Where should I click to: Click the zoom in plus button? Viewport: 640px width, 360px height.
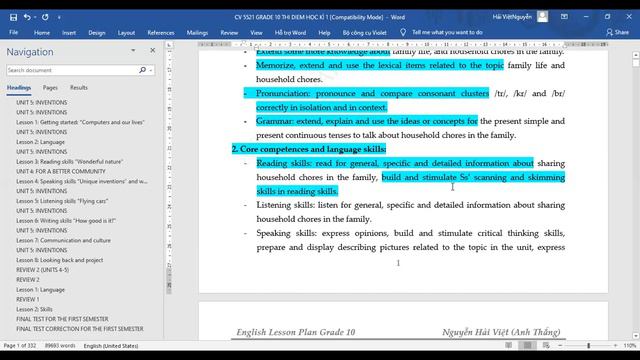[x=616, y=346]
